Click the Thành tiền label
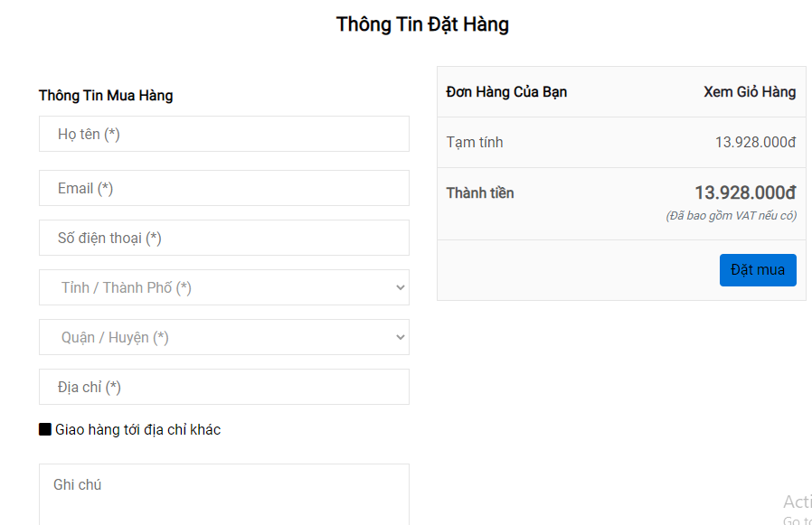The image size is (812, 525). tap(480, 192)
